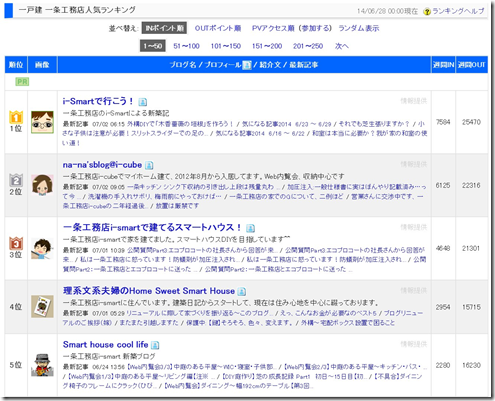Open profile icon beside 理系文系夫婦のHome Sweet Smart House

tap(242, 291)
